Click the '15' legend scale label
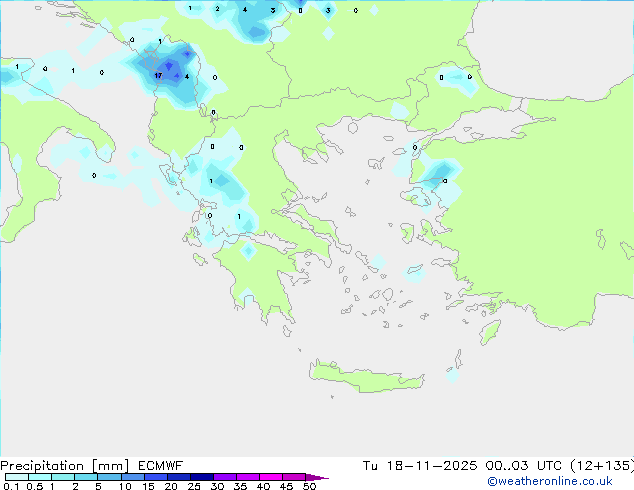The image size is (634, 490). (148, 486)
